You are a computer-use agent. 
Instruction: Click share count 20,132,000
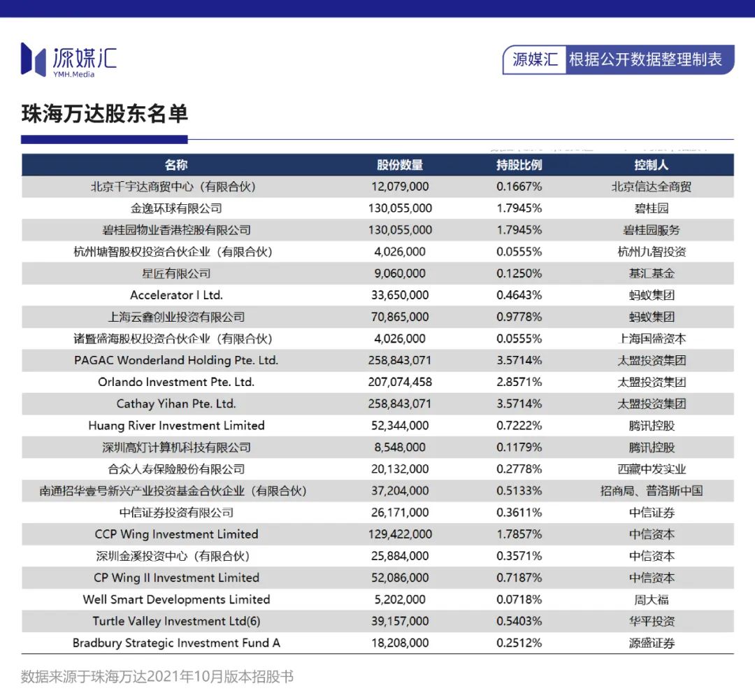tap(400, 469)
